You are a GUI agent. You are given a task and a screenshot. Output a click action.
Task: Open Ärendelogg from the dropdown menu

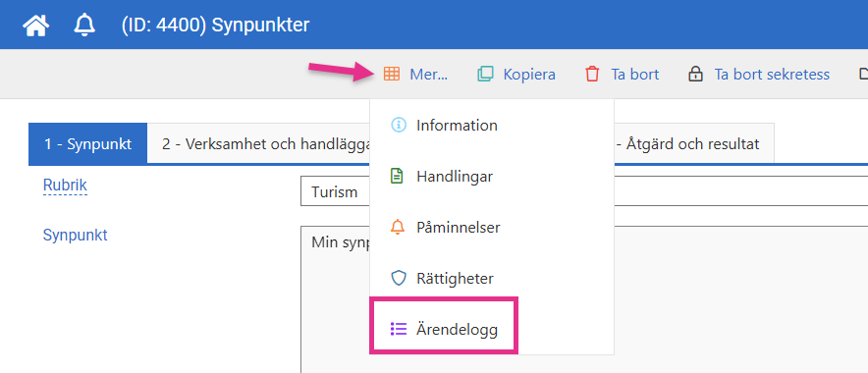(492, 329)
